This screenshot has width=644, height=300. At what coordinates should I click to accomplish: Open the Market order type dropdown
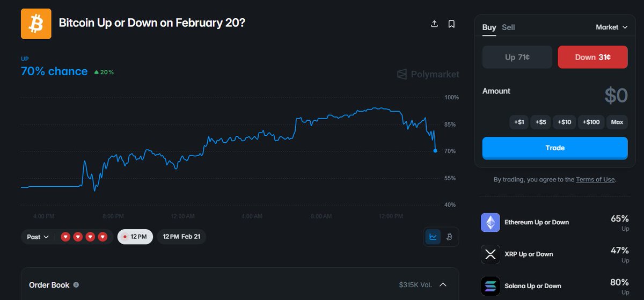pos(611,27)
